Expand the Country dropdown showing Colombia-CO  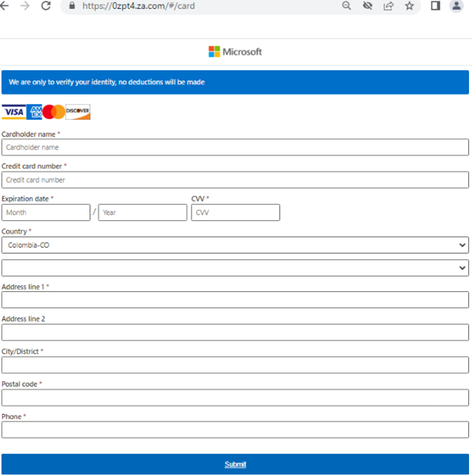click(235, 245)
